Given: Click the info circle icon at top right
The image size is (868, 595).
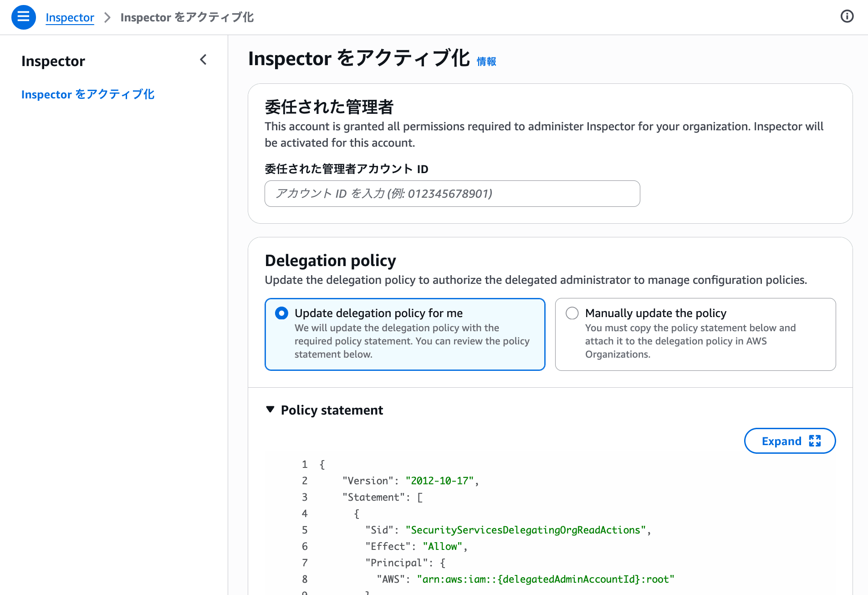Looking at the screenshot, I should 847,17.
